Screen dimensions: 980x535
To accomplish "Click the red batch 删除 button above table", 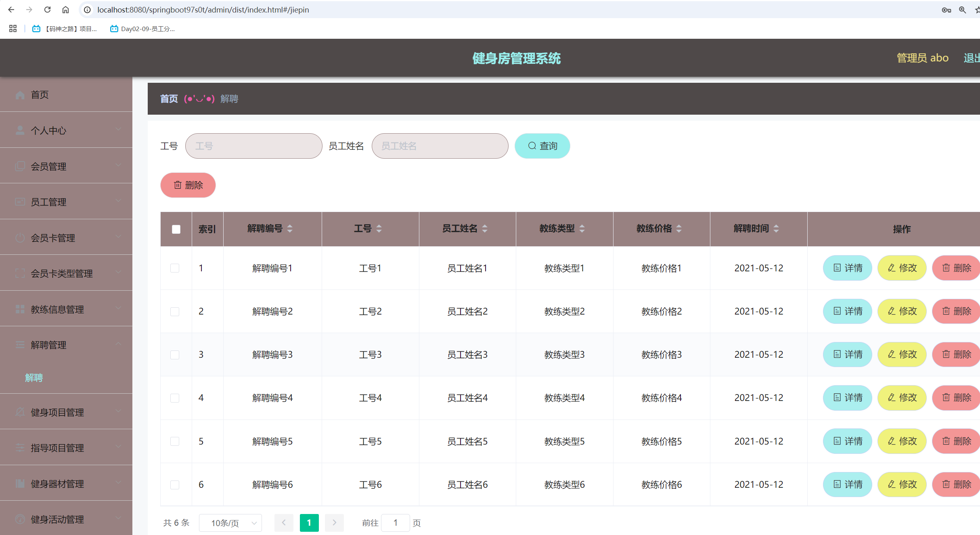I will point(188,185).
